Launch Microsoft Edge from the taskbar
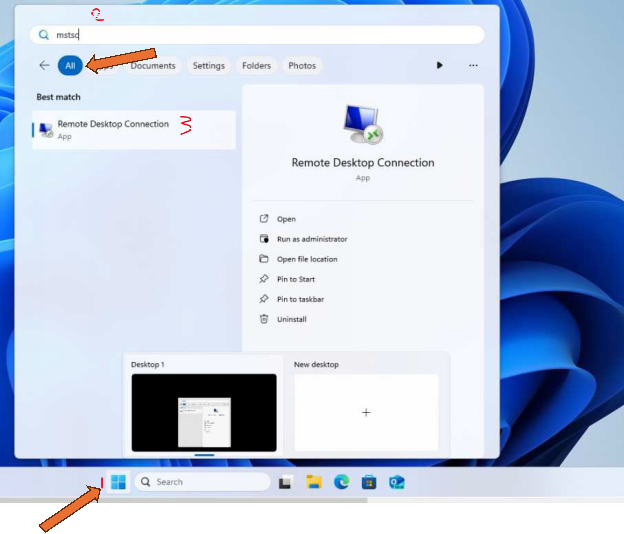 click(341, 482)
